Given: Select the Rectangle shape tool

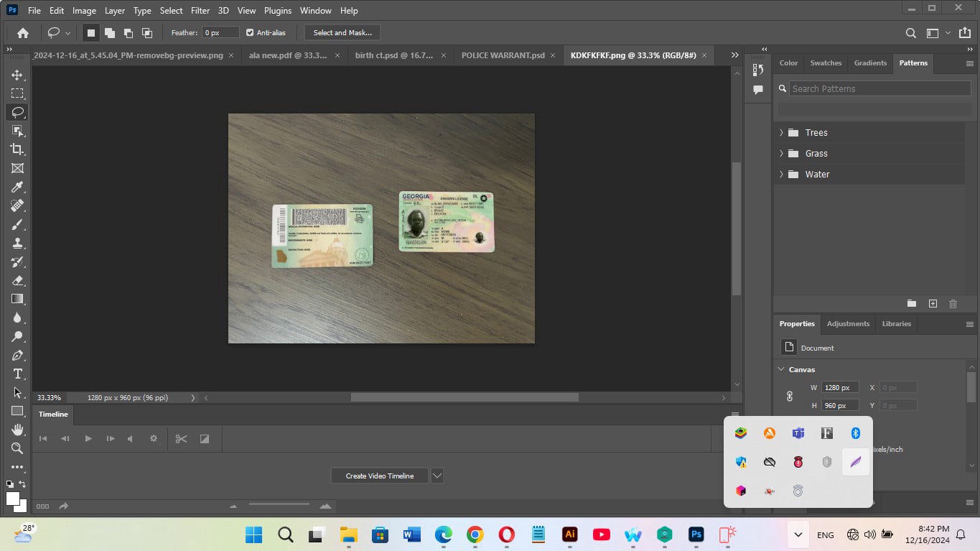Looking at the screenshot, I should (x=17, y=411).
